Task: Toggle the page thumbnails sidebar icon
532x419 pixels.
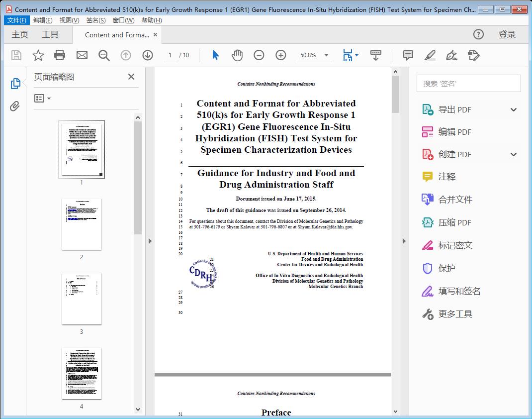Action: (x=15, y=84)
